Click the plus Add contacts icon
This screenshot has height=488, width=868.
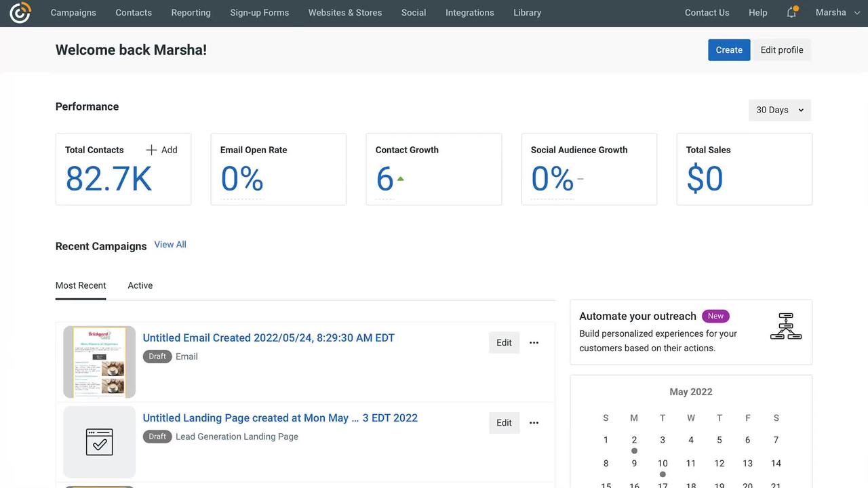[152, 150]
